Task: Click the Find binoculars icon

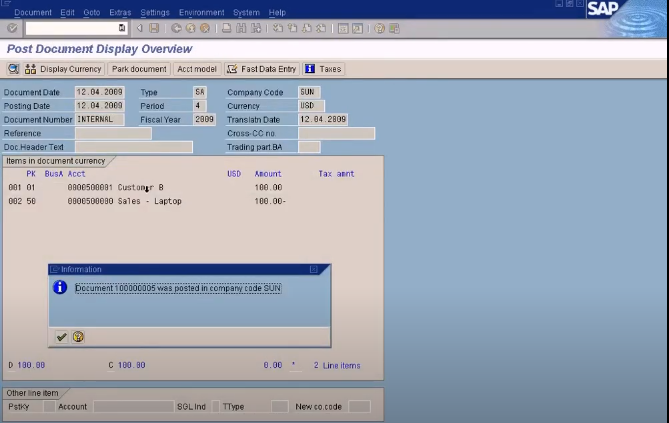Action: click(x=241, y=28)
